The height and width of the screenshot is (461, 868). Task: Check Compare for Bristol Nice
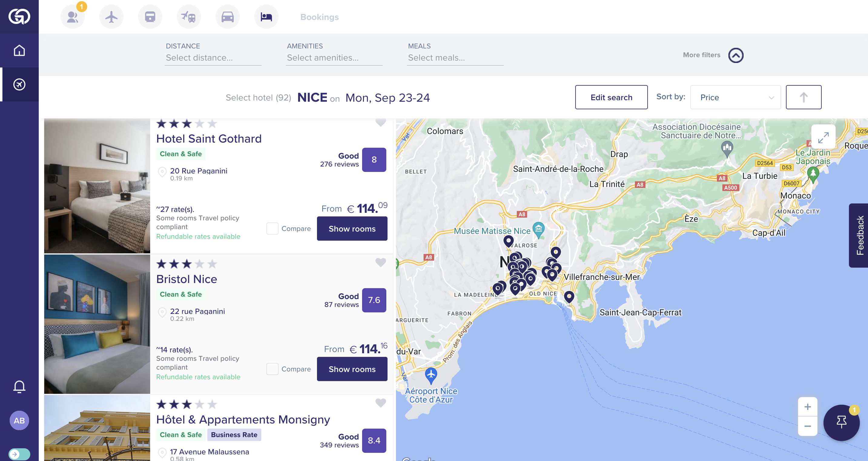coord(272,369)
